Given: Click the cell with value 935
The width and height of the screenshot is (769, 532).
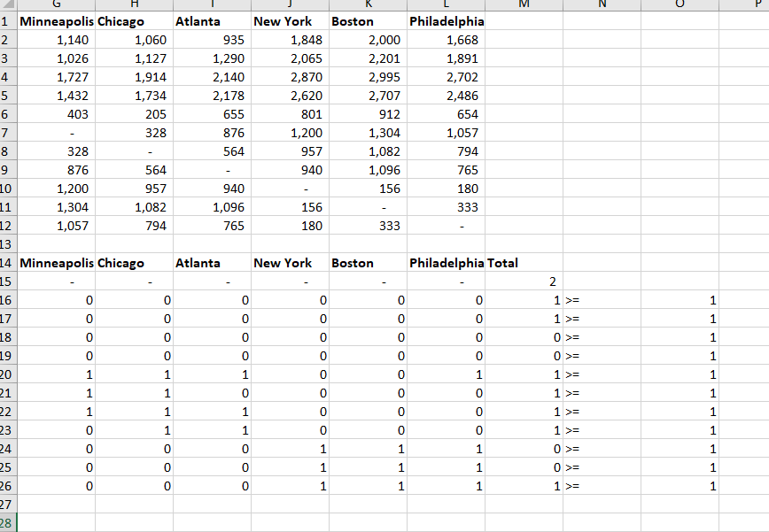Looking at the screenshot, I should pyautogui.click(x=212, y=40).
